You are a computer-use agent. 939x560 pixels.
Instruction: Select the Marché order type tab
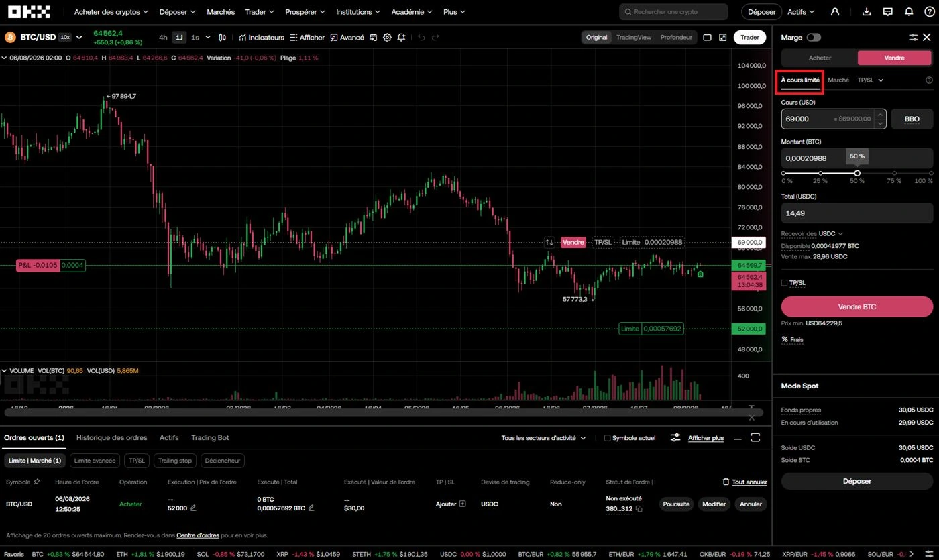tap(838, 80)
